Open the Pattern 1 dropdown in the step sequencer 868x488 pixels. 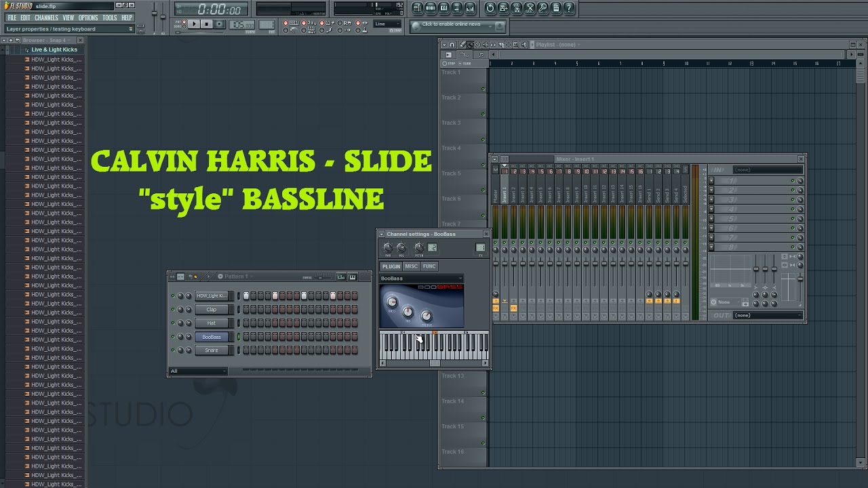(237, 277)
